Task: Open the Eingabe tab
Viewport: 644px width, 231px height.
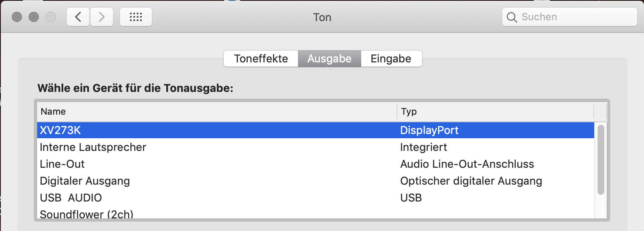Action: (391, 59)
